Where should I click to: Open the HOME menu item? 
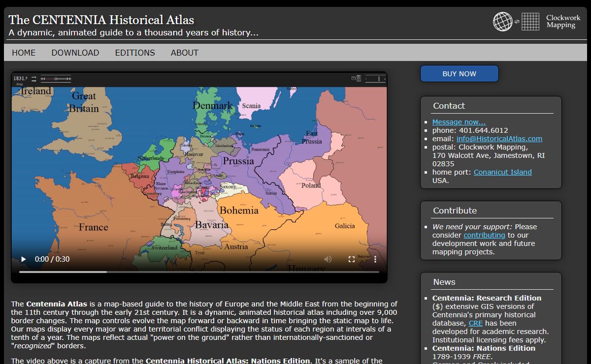click(x=24, y=53)
